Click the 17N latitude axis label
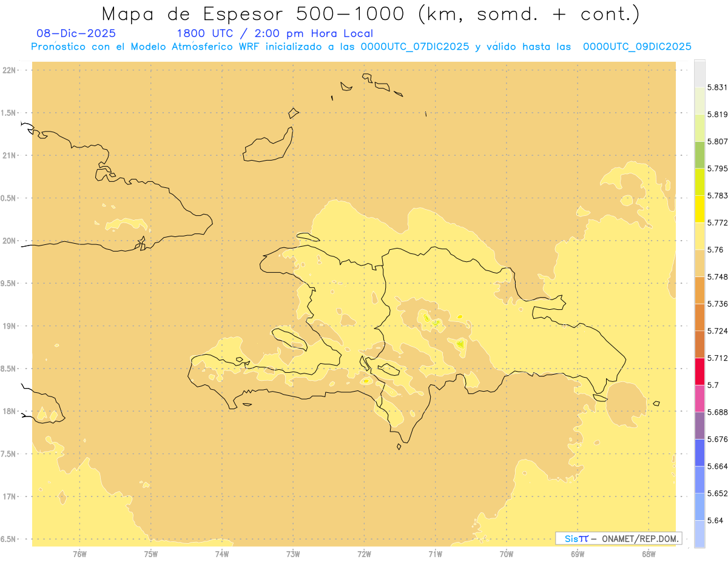Screen dimensions: 728x562 (8, 497)
